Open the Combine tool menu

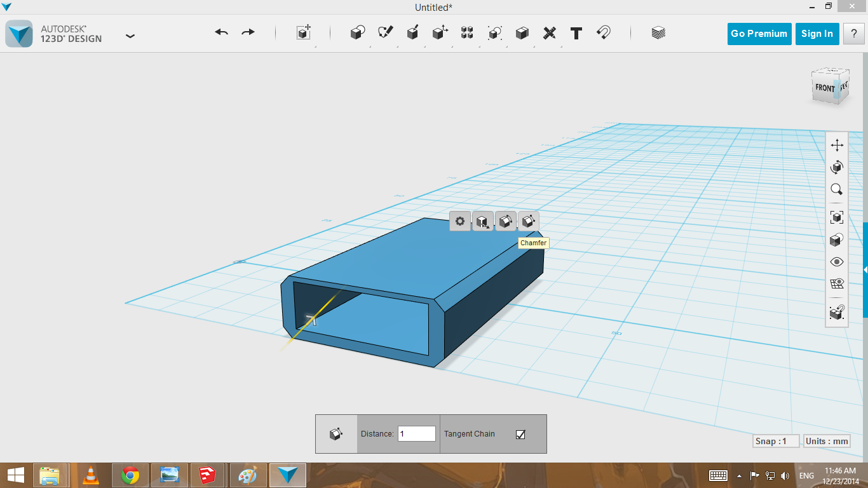pos(522,33)
